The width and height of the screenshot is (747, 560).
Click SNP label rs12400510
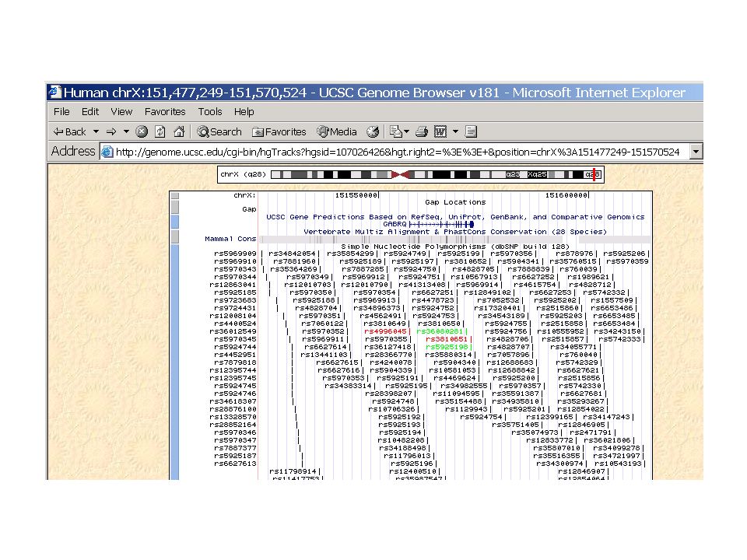(x=413, y=471)
